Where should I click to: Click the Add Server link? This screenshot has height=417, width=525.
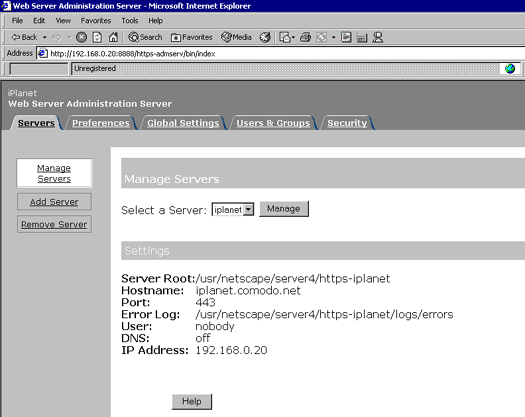[54, 202]
